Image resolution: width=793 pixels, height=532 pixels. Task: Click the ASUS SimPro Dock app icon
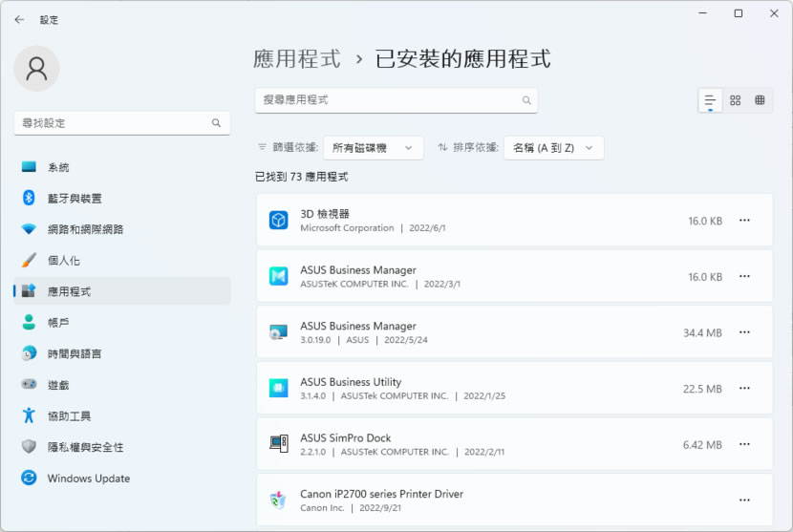[x=279, y=444]
